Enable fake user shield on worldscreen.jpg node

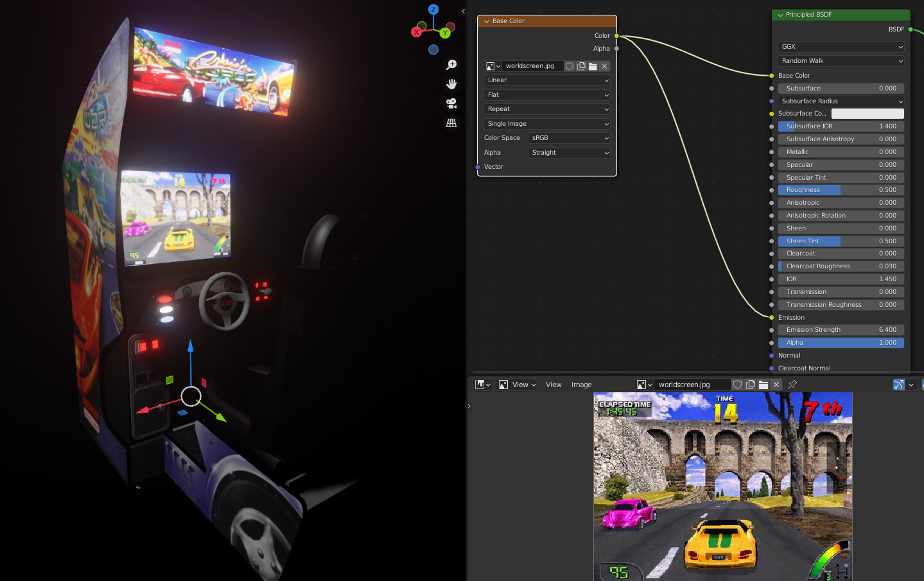[569, 65]
